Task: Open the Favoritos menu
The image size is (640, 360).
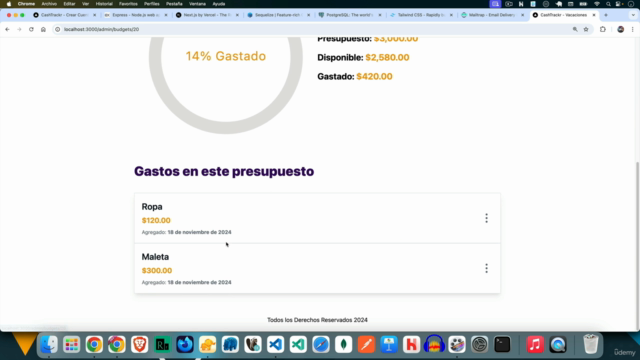Action: click(x=128, y=4)
